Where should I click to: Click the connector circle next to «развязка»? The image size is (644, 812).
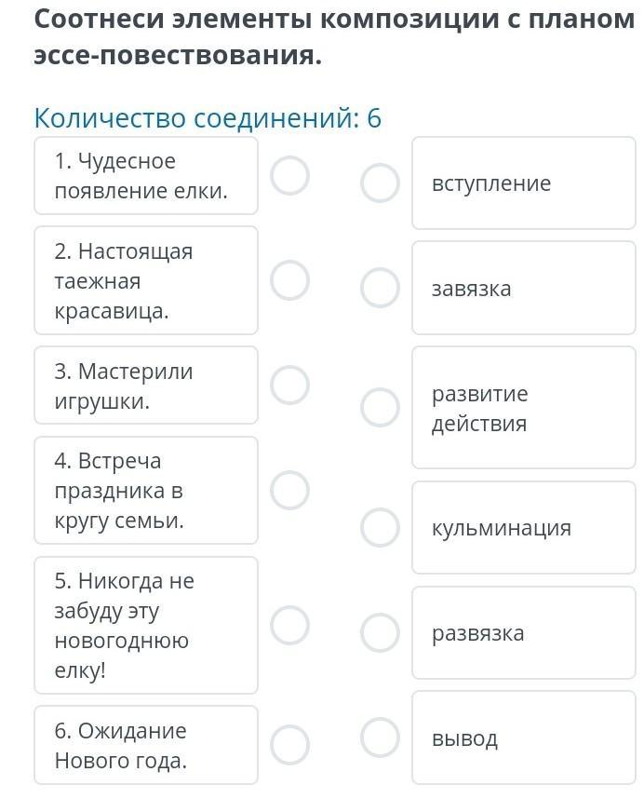(380, 632)
